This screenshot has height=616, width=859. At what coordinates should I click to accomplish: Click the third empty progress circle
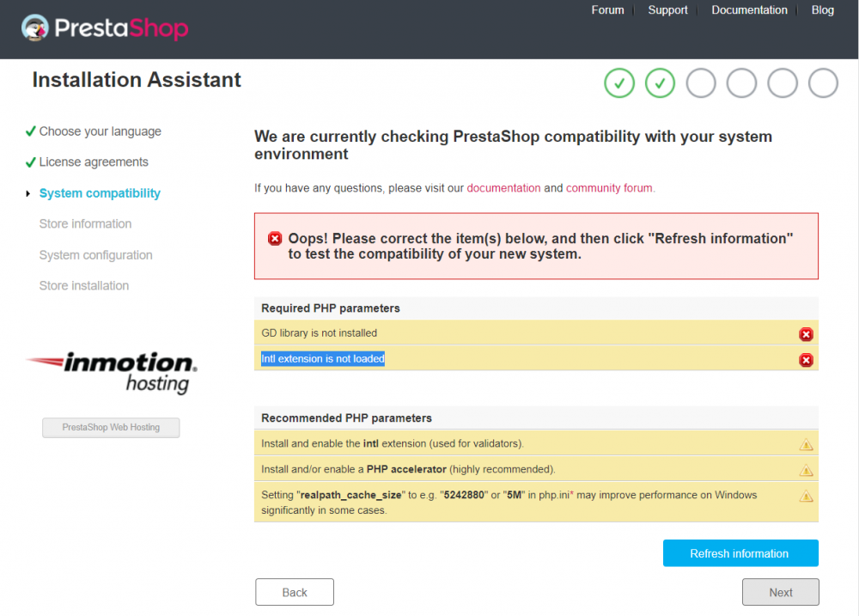coord(701,83)
